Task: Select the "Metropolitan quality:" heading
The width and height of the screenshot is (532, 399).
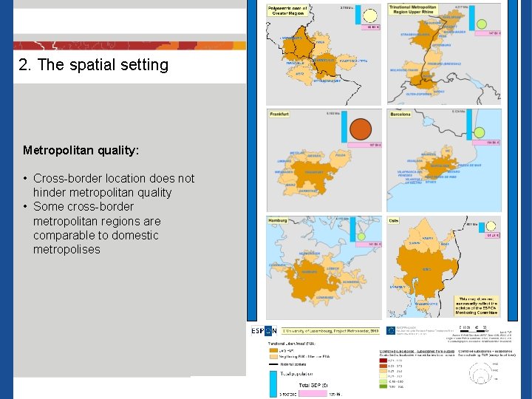Action: [81, 150]
